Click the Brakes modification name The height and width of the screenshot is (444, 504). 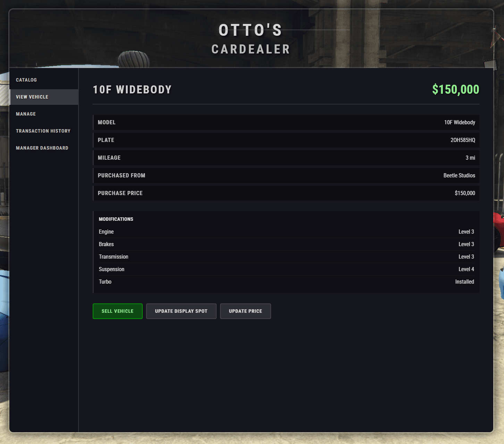pos(106,244)
